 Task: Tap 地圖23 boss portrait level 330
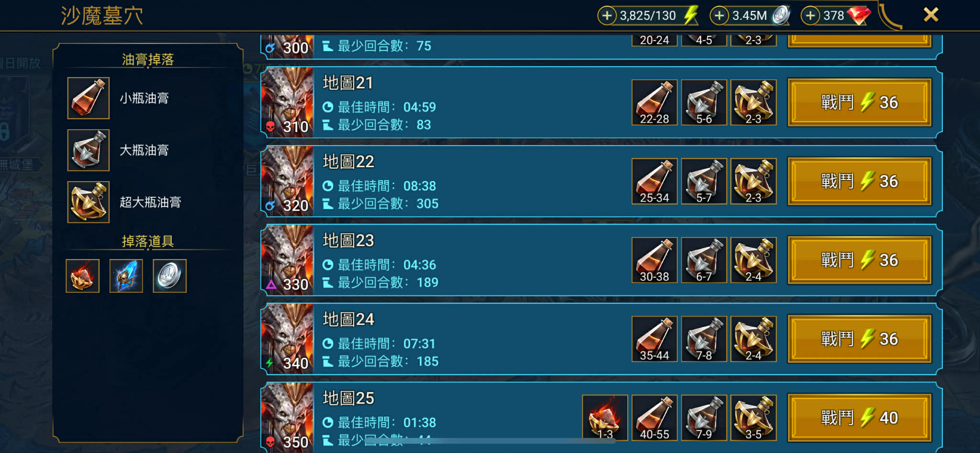tap(288, 260)
